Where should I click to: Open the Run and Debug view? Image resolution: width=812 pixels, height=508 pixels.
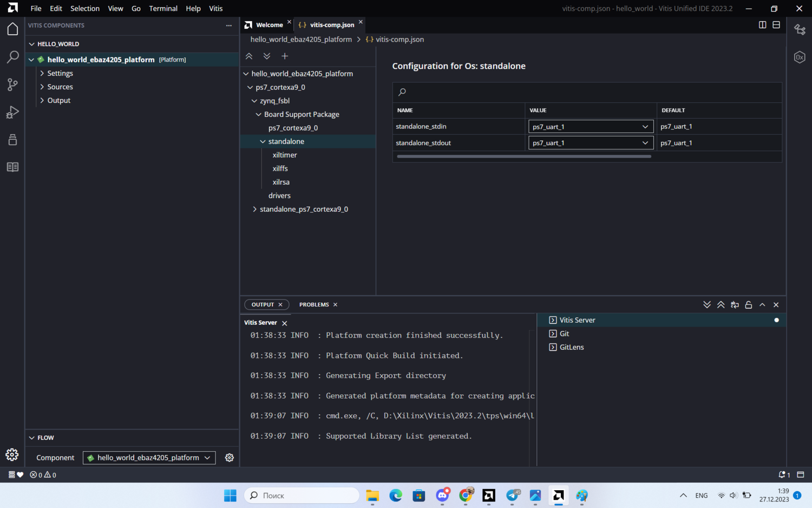(12, 112)
